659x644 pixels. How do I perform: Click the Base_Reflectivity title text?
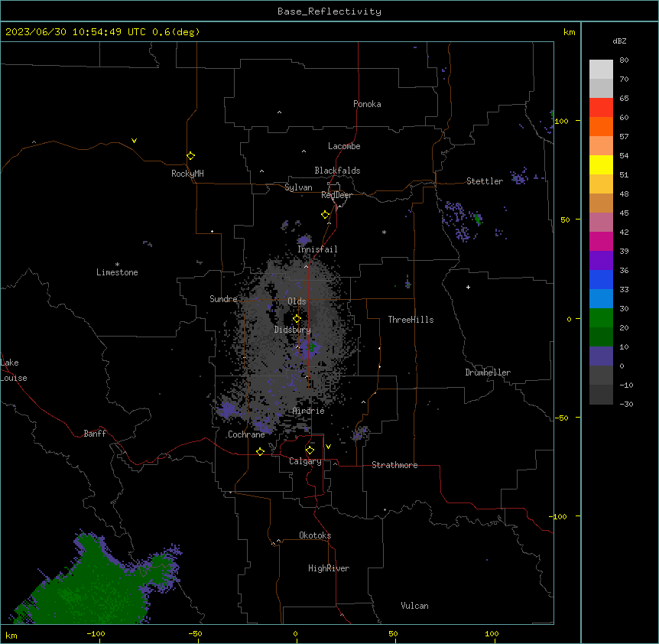pos(329,11)
